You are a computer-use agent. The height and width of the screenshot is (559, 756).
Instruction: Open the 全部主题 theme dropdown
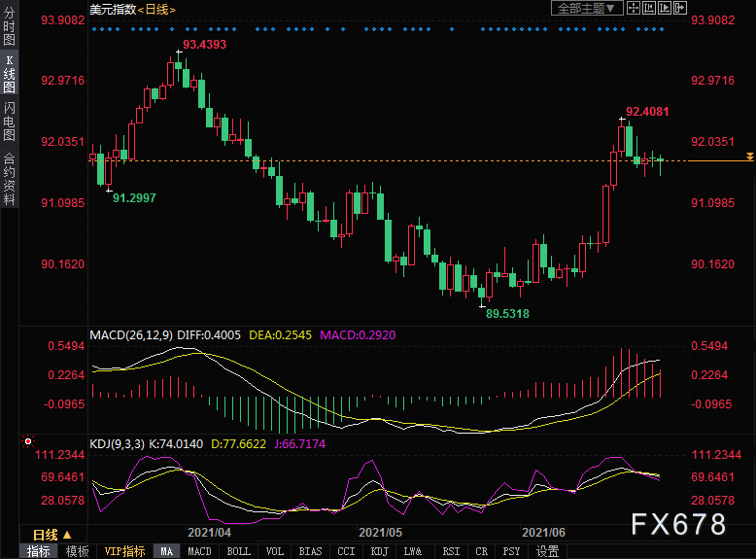point(587,8)
